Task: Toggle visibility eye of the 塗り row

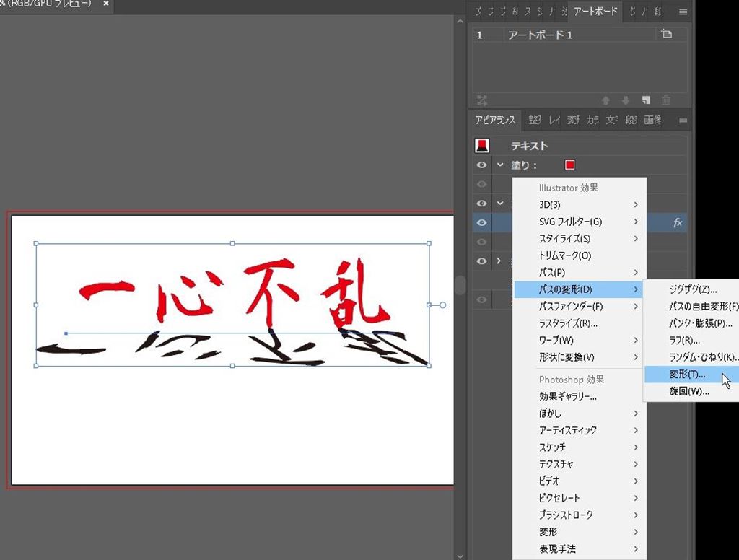Action: [482, 165]
